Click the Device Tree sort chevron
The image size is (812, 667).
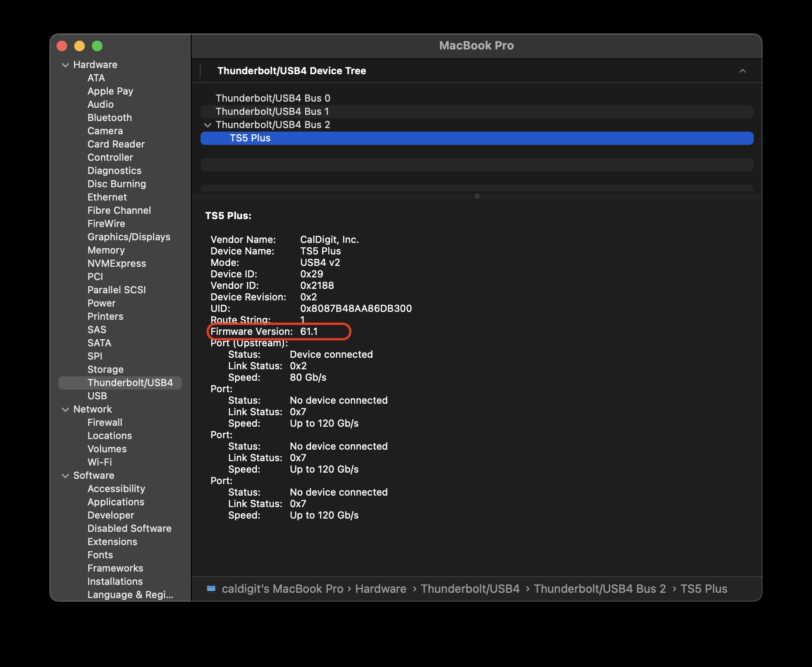pyautogui.click(x=743, y=71)
